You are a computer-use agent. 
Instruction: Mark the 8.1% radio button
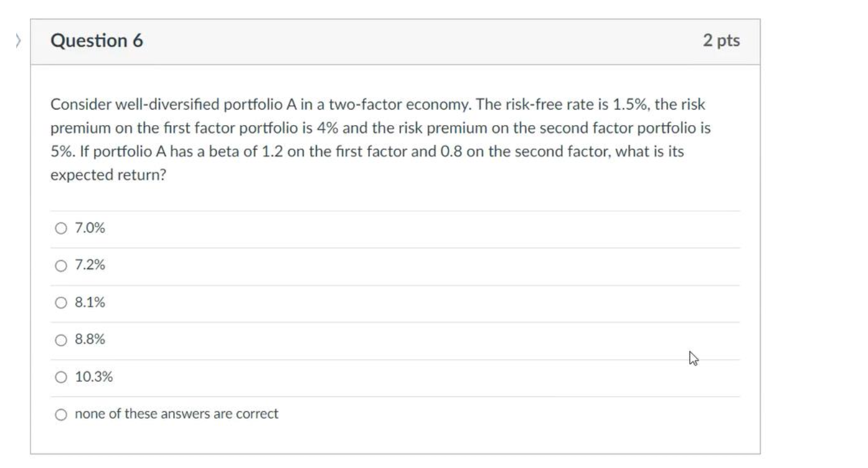tap(60, 303)
